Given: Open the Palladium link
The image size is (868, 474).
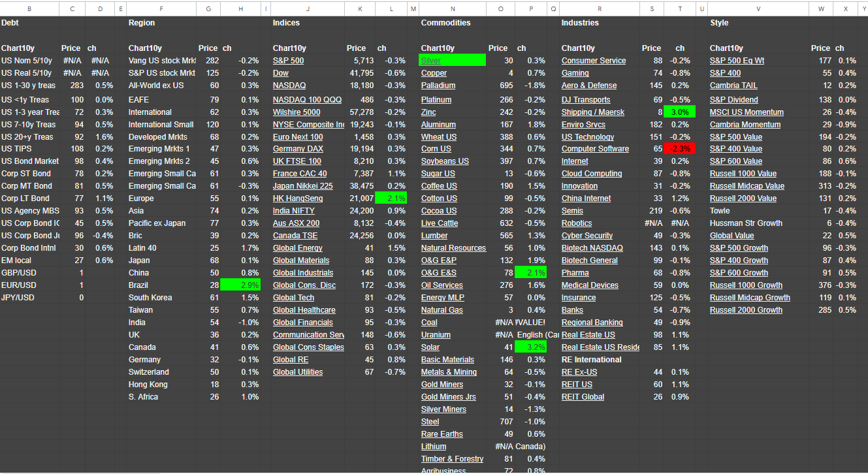Looking at the screenshot, I should pos(438,86).
